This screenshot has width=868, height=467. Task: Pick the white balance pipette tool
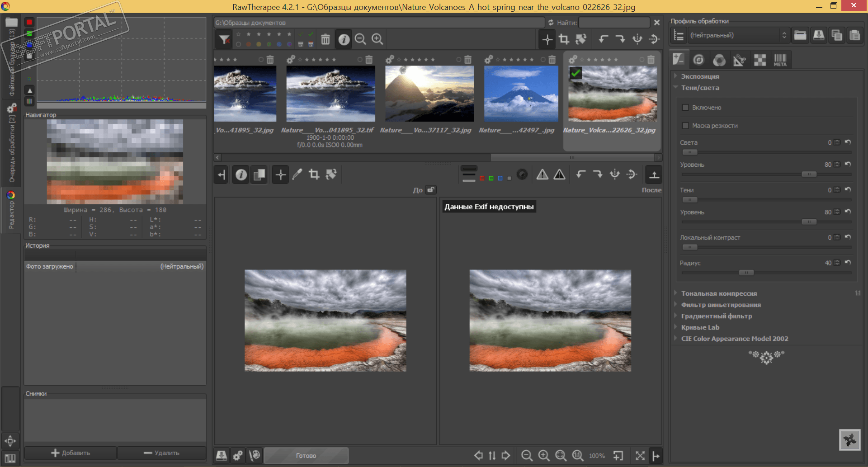[x=297, y=175]
